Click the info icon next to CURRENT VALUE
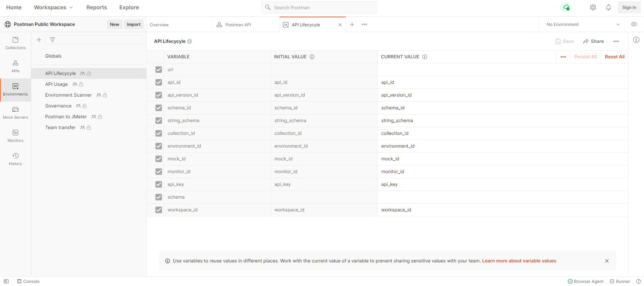Screen dimensions: 644x286 point(425,57)
